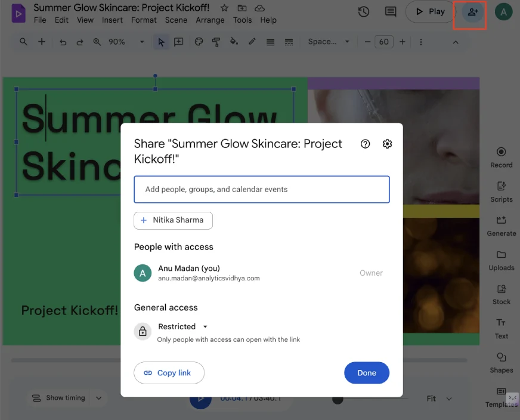Click the lock icon under General access
Image resolution: width=520 pixels, height=420 pixels.
pos(143,331)
